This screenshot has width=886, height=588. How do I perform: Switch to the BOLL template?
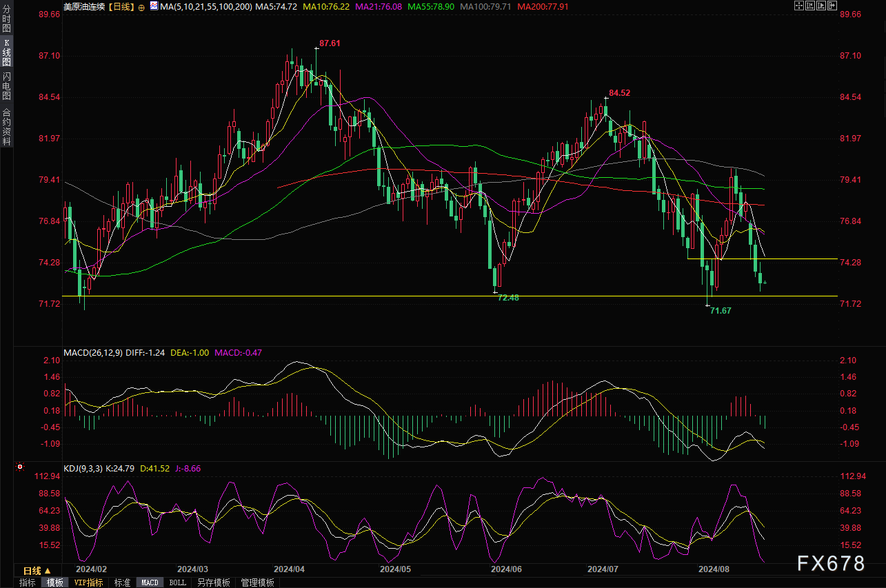coord(177,582)
